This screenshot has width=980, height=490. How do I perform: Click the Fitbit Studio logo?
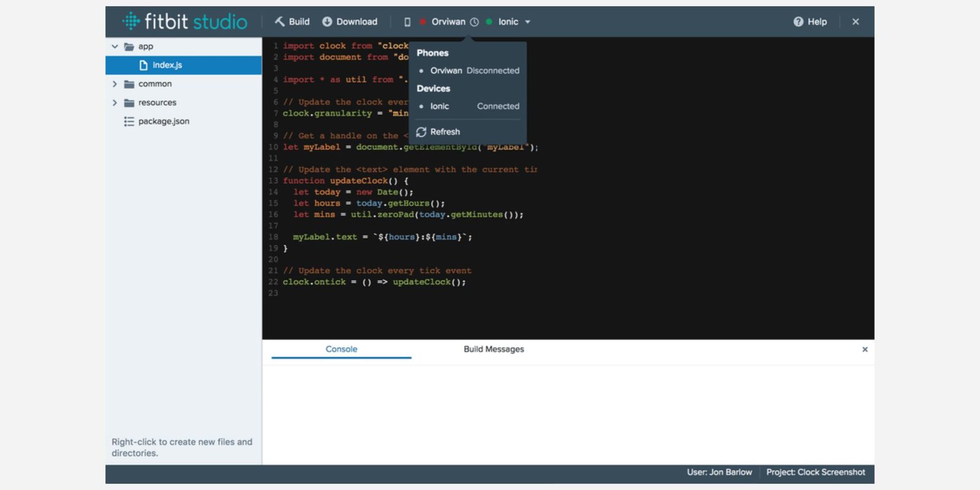(x=185, y=21)
